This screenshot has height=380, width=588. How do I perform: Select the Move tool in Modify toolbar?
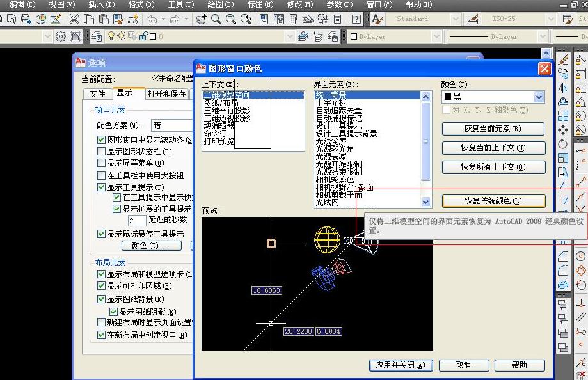563,130
